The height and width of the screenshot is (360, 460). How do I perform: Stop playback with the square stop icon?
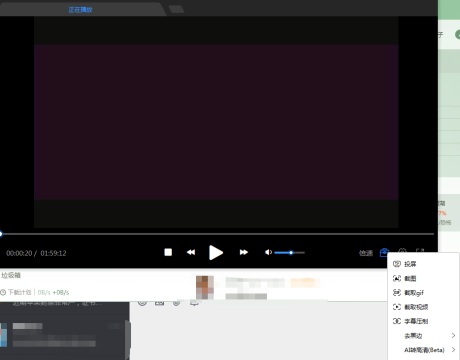pyautogui.click(x=168, y=252)
